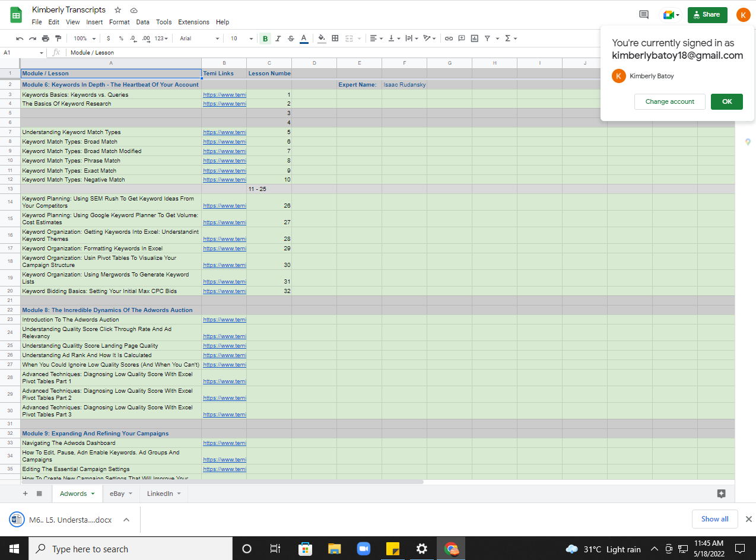
Task: Open the zoom 100% dropdown
Action: [x=85, y=39]
